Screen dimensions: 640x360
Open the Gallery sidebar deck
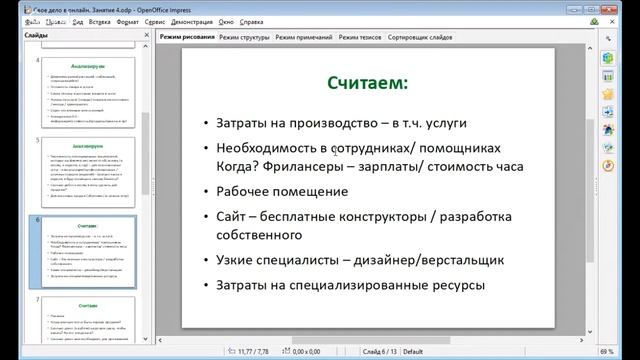click(x=608, y=148)
